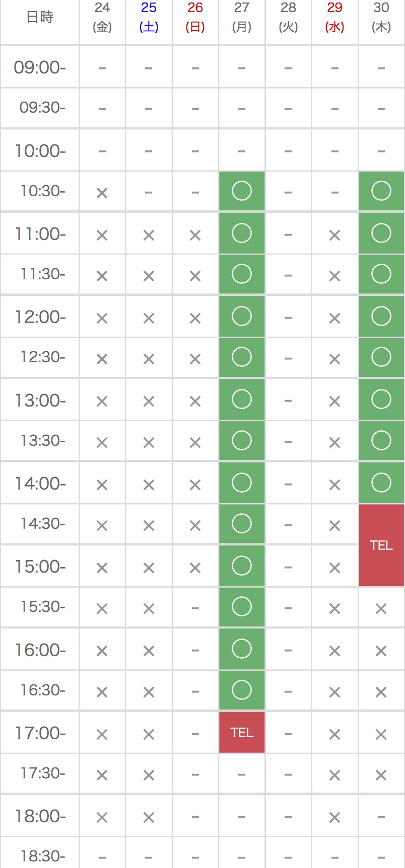Screen dimensions: 405x868
Task: Pick the Thursday 30 circle at 12:30
Action: pos(381,357)
